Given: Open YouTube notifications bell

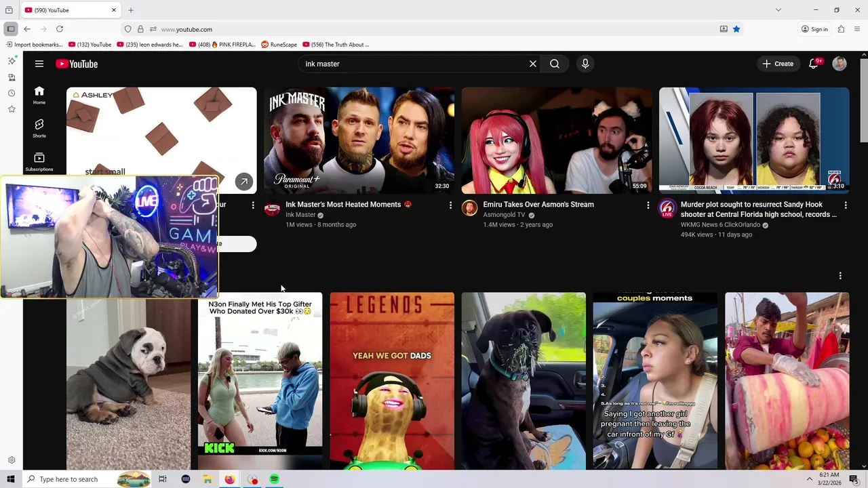Looking at the screenshot, I should pyautogui.click(x=814, y=64).
